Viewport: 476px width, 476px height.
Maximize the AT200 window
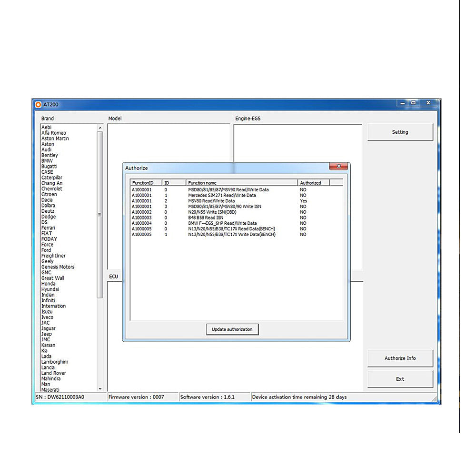point(413,103)
